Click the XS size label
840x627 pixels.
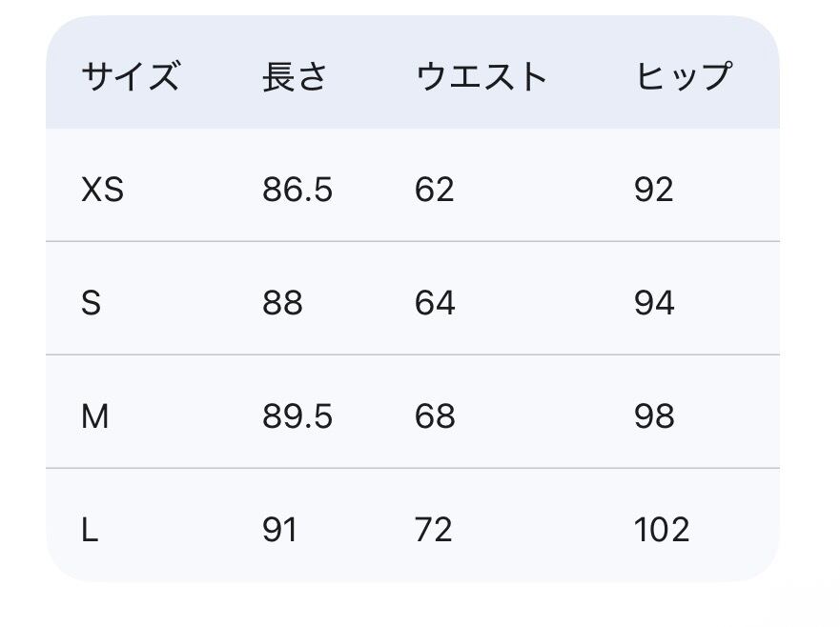click(x=103, y=191)
